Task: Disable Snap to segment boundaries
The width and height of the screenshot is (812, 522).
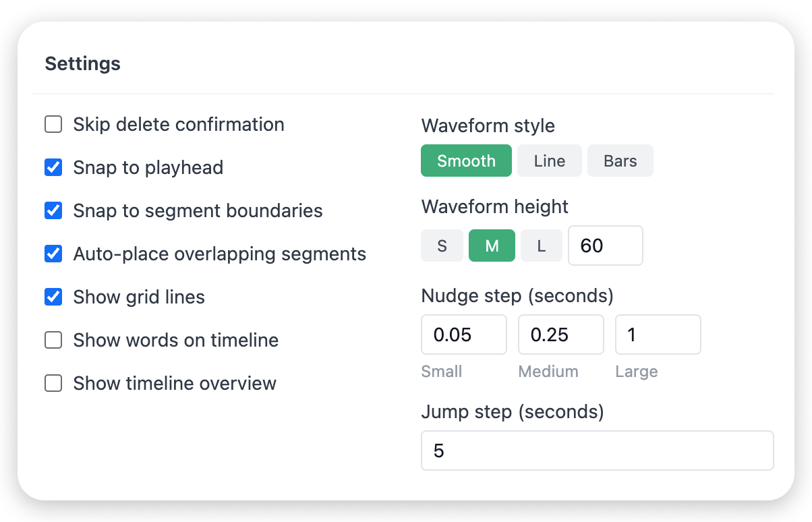Action: coord(53,211)
